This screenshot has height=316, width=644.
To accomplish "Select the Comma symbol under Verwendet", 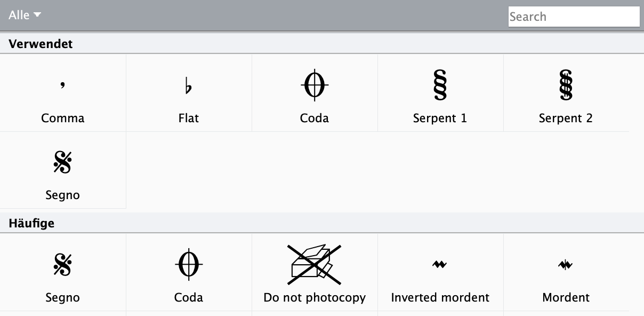I will click(63, 93).
